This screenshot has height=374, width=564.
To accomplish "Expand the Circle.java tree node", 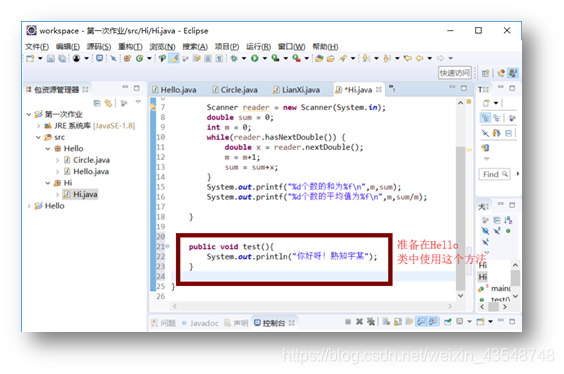I will [x=58, y=160].
